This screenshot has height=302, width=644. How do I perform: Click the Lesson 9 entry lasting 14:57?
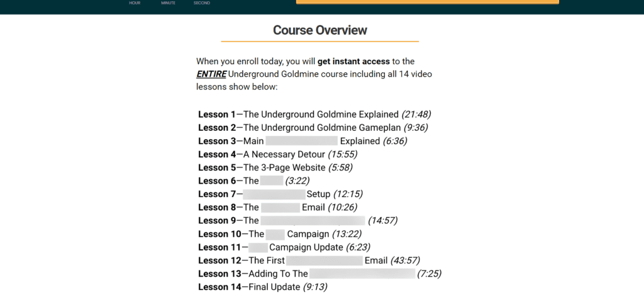297,221
